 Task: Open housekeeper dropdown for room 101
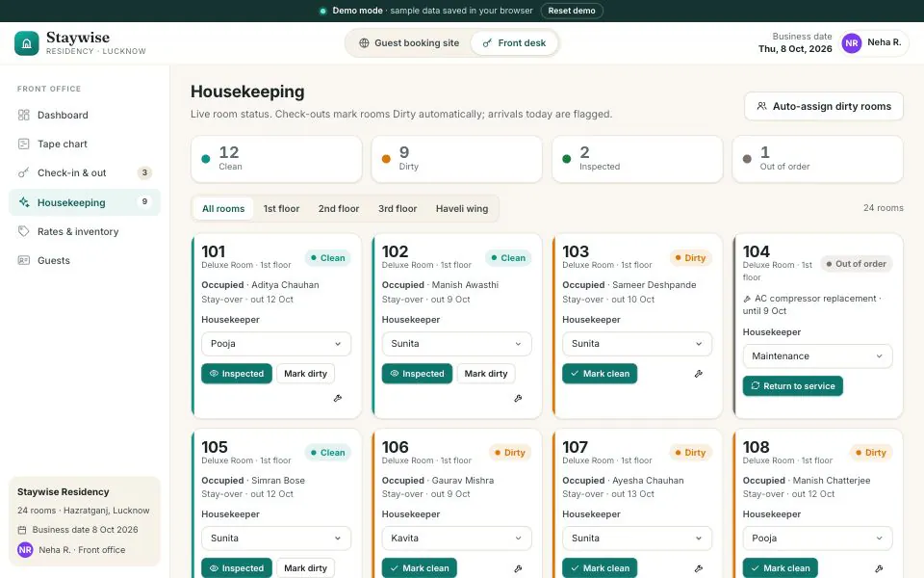pos(276,344)
